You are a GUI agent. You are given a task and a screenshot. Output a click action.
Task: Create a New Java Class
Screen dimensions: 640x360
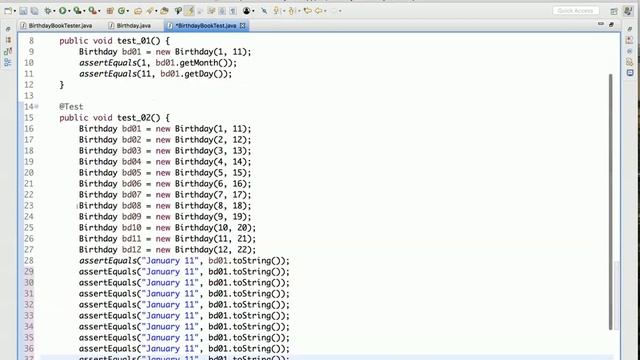click(x=122, y=11)
